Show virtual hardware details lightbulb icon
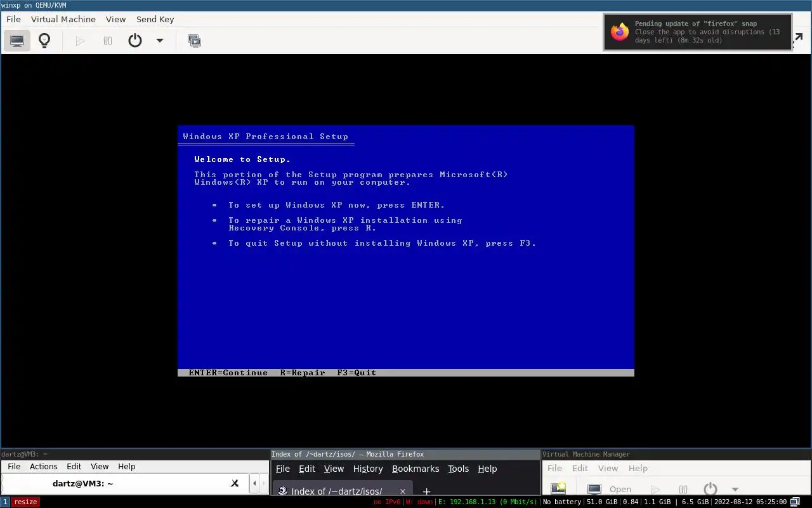812x508 pixels. [44, 41]
